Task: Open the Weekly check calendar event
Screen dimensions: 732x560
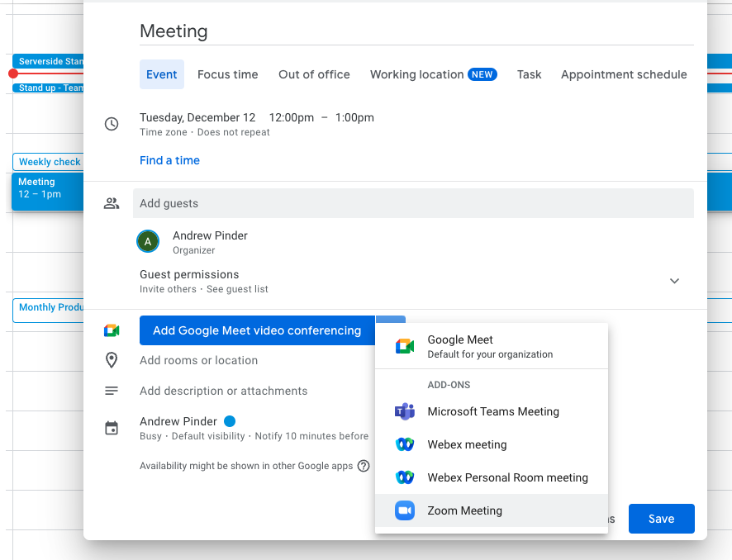Action: (x=48, y=162)
